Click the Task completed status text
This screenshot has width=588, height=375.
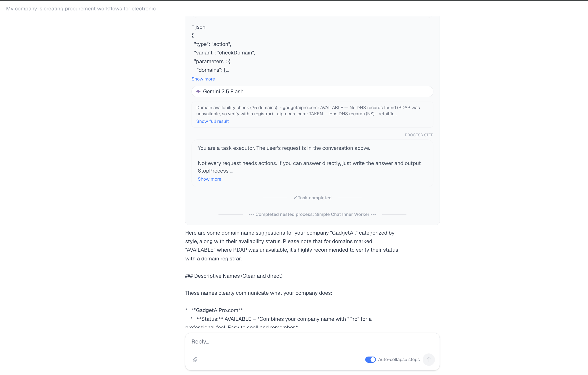(x=312, y=198)
